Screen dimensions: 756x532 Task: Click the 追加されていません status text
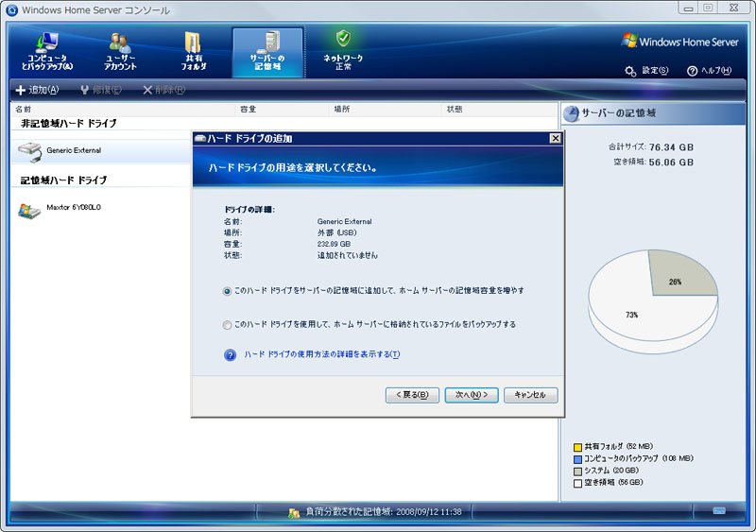point(347,256)
